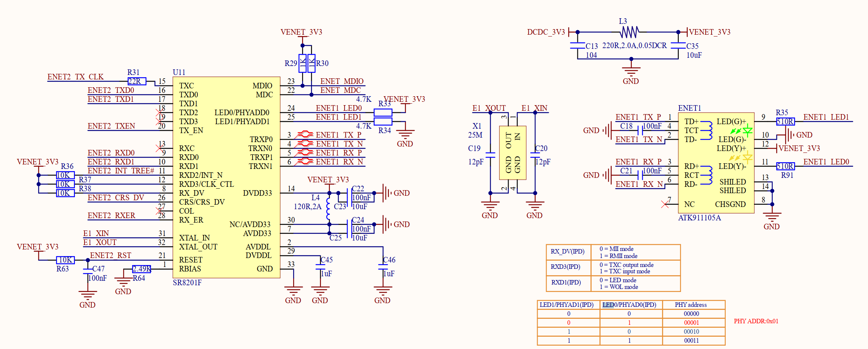Viewport: 868px width, 349px height.
Task: Select the R31 22R resistor
Action: click(x=137, y=81)
